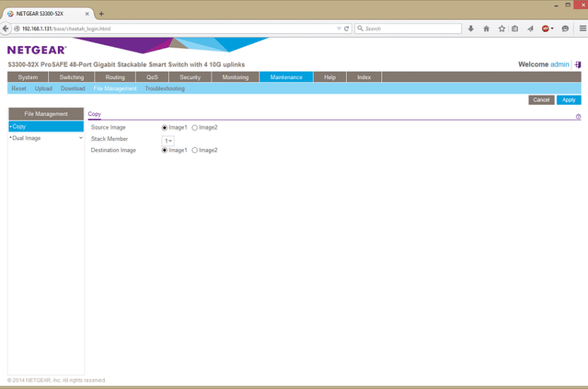Click the browser address bar
The height and width of the screenshot is (389, 588).
[x=178, y=29]
